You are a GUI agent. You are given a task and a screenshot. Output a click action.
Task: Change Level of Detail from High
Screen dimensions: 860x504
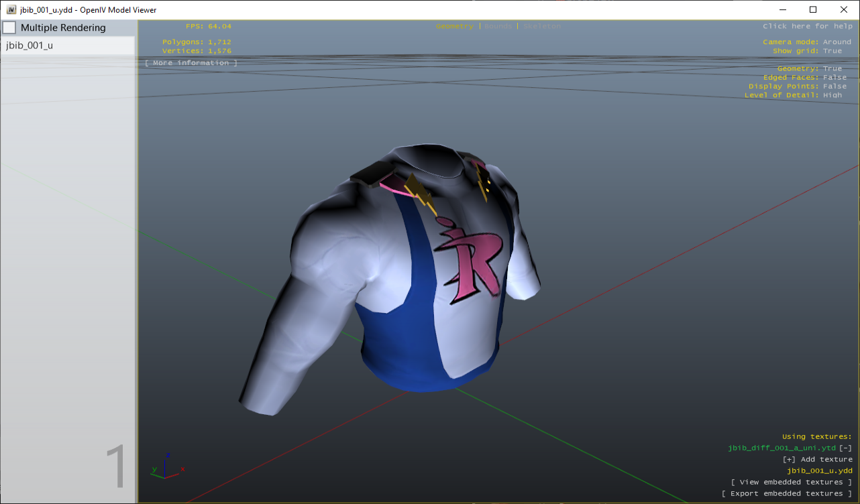tap(832, 95)
